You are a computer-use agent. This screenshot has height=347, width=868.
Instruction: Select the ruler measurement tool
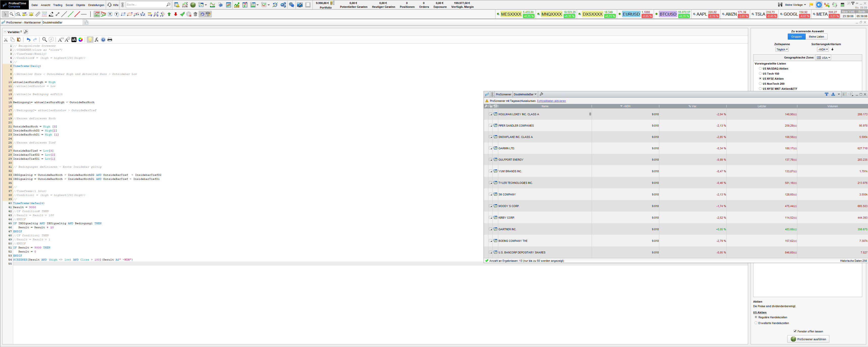point(38,14)
